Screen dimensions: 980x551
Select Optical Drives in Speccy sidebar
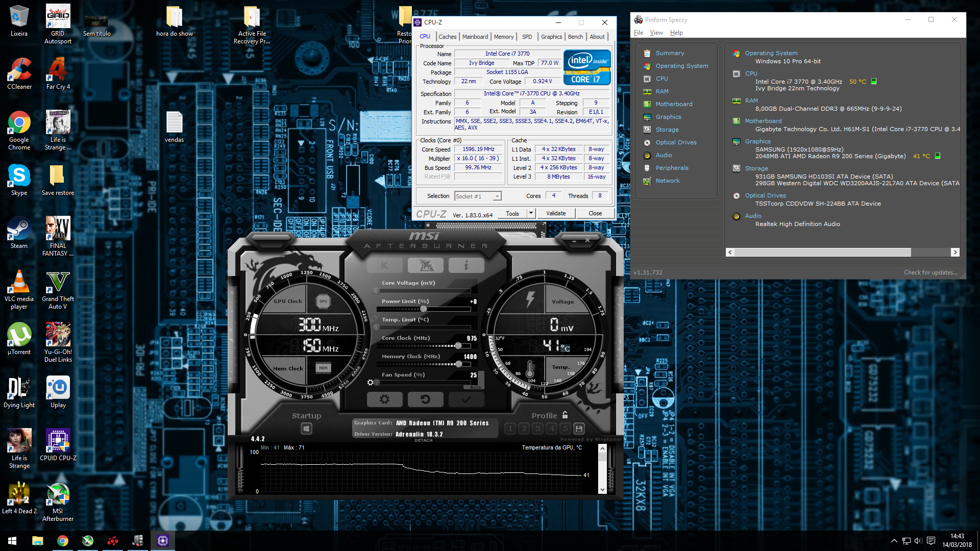[676, 142]
